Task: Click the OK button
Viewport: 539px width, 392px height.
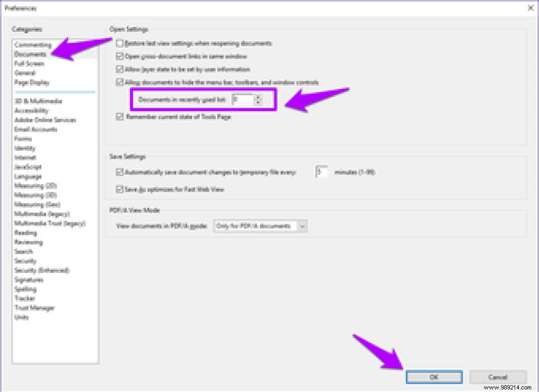Action: click(x=434, y=377)
